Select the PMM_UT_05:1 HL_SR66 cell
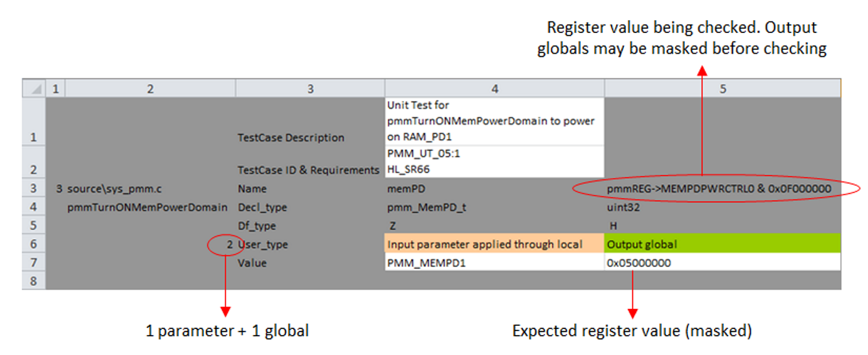868x355 pixels. (x=494, y=163)
